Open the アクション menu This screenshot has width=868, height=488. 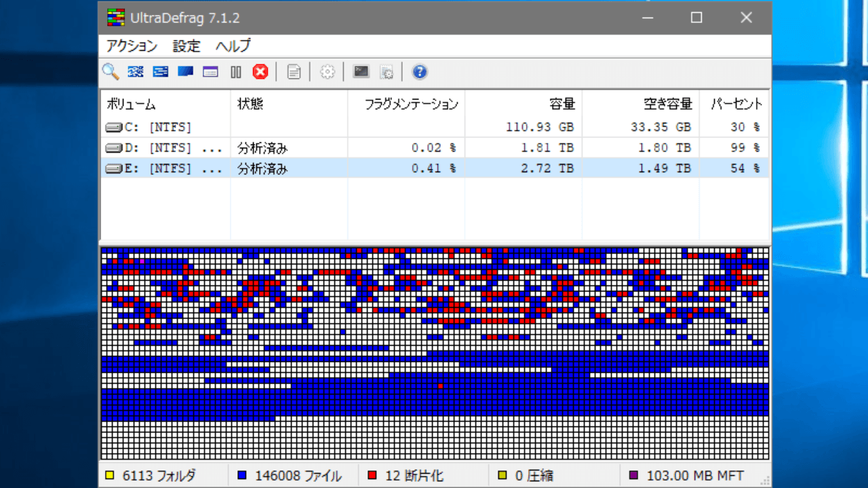tap(132, 46)
